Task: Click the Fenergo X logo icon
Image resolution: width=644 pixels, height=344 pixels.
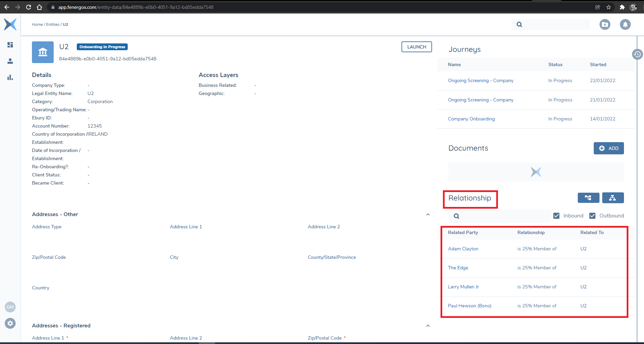Action: [10, 24]
